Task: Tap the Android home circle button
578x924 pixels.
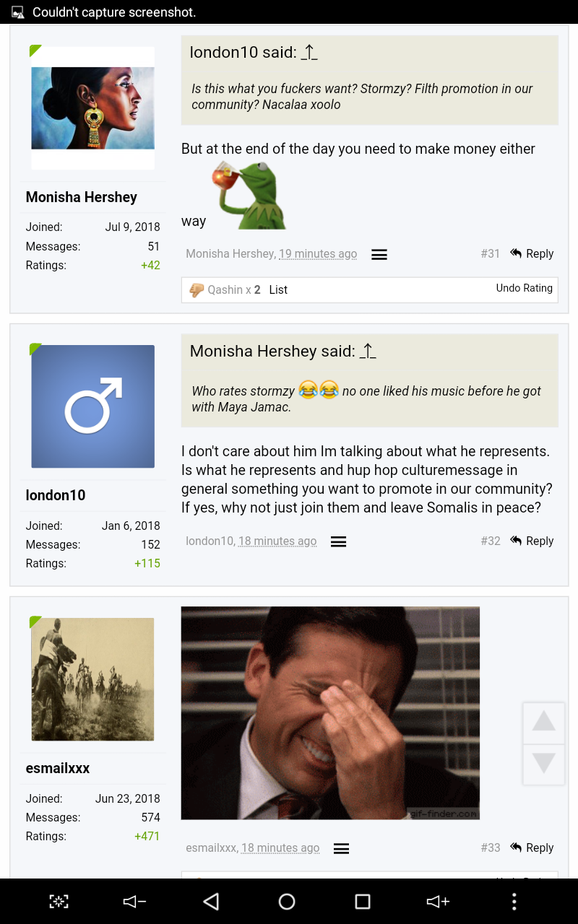Action: (287, 901)
